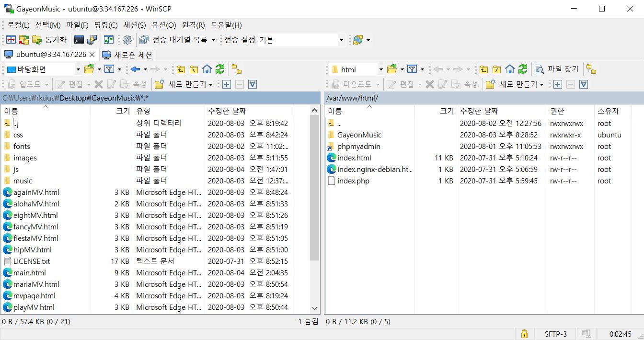644x340 pixels.
Task: Refresh the remote /var/www/html/ panel
Action: (x=522, y=68)
